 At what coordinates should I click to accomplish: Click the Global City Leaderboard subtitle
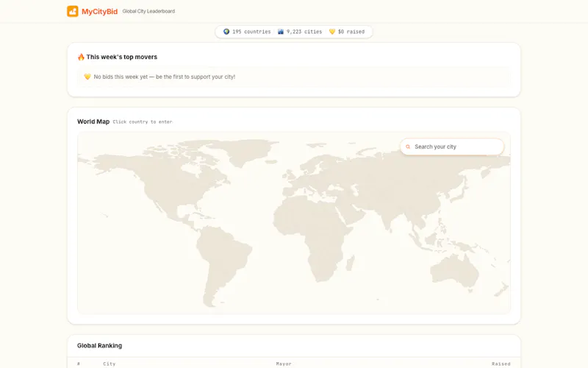coord(148,11)
